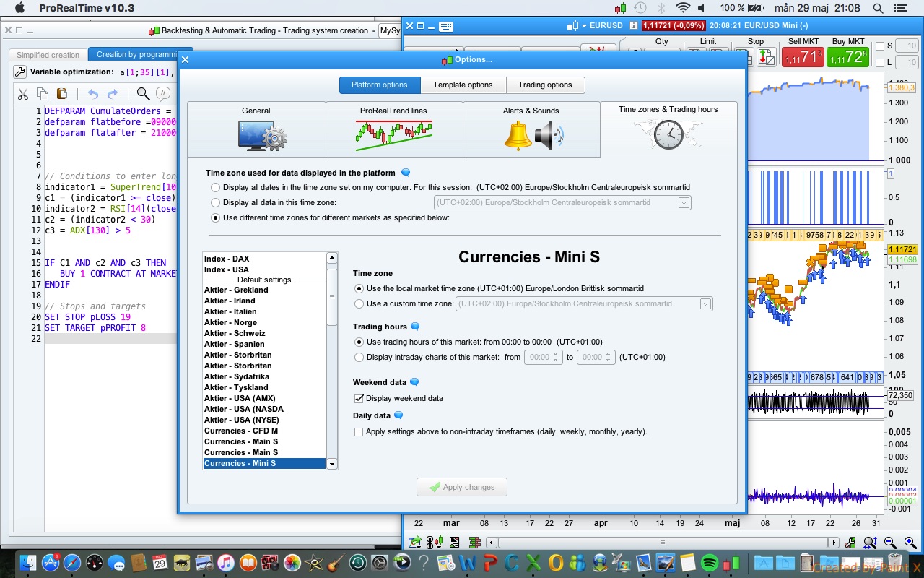This screenshot has height=578, width=924.
Task: Select Index - DAX in the market list
Action: coord(265,259)
